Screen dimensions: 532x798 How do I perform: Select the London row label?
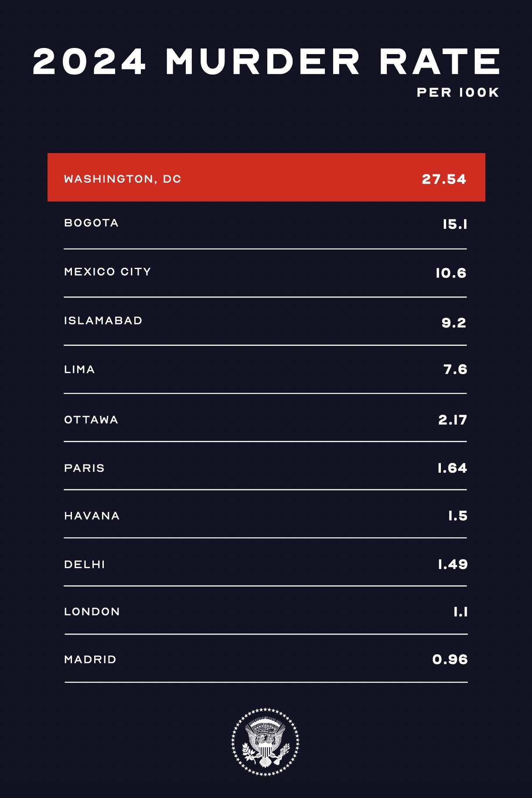tap(92, 611)
